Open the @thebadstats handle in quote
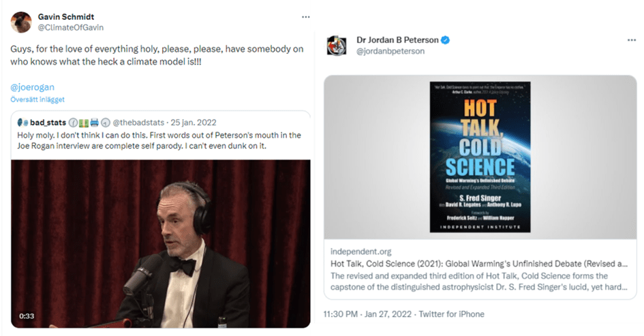 [x=138, y=123]
